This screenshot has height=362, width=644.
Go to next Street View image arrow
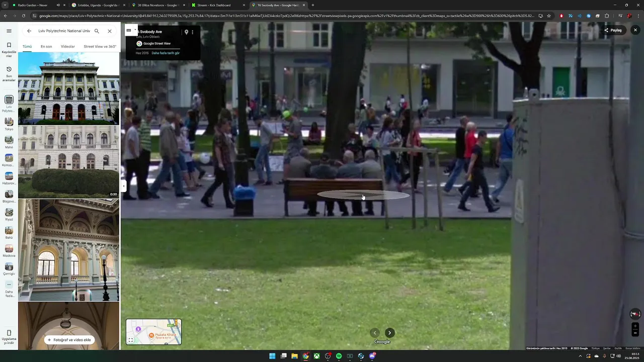click(389, 333)
